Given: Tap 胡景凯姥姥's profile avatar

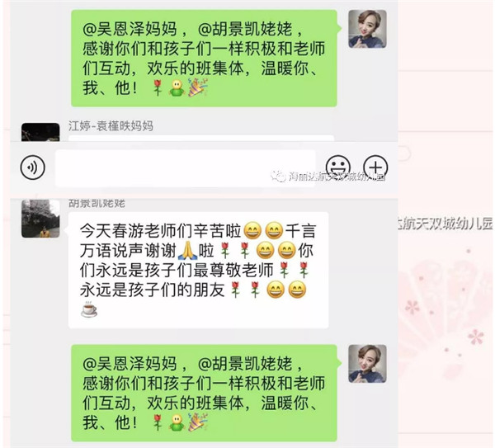Looking at the screenshot, I should point(40,219).
